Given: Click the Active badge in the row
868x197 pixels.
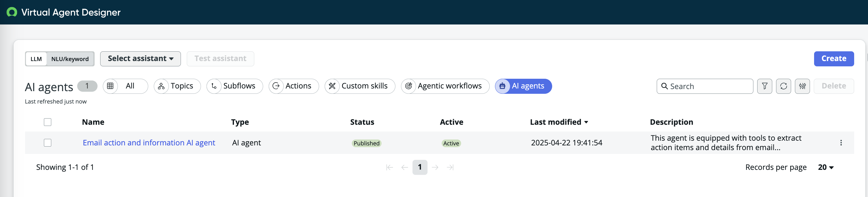Looking at the screenshot, I should 451,143.
